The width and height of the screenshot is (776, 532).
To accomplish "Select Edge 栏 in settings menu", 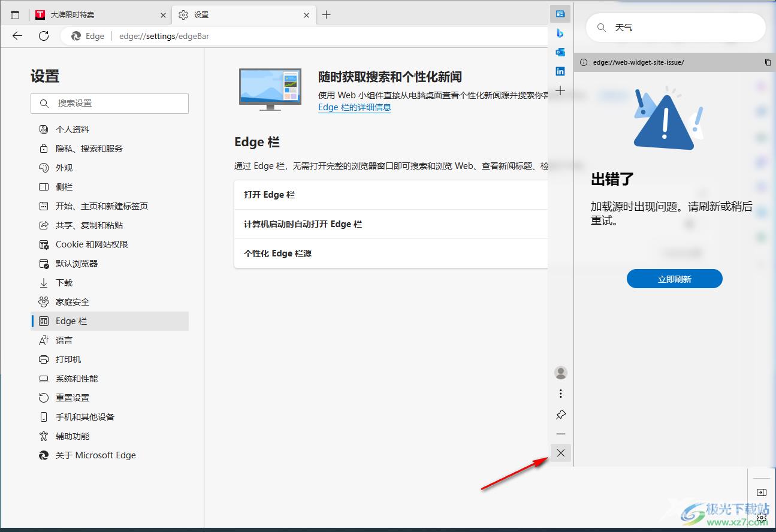I will point(110,321).
